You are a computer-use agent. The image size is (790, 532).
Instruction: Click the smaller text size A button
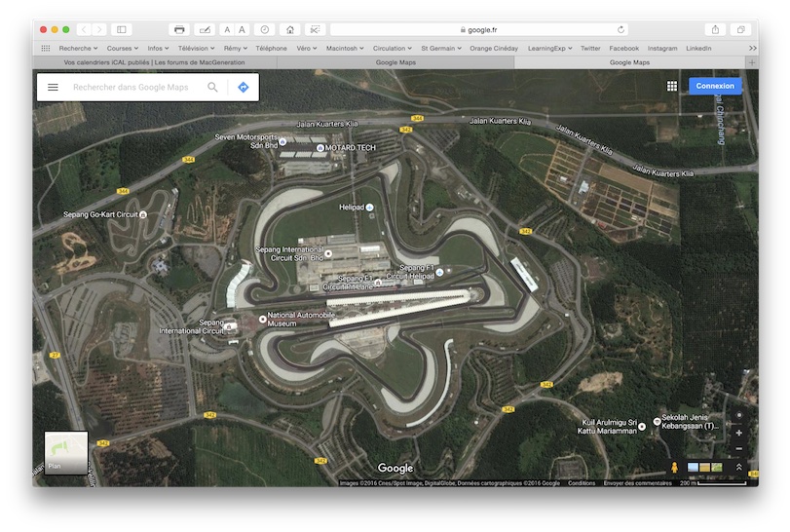pyautogui.click(x=227, y=30)
